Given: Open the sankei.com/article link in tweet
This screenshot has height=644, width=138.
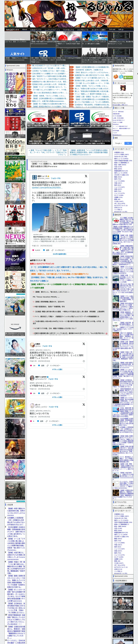Looking at the screenshot, I should pyautogui.click(x=47, y=188).
